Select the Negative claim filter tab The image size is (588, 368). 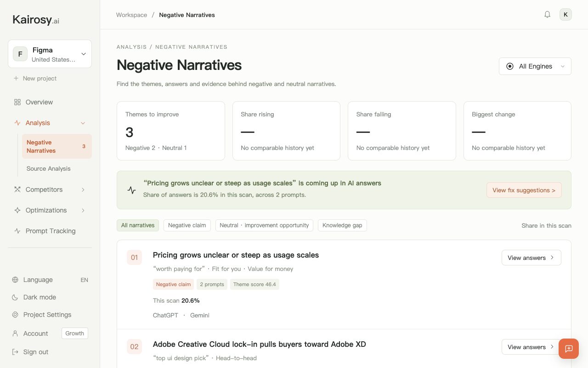(187, 225)
